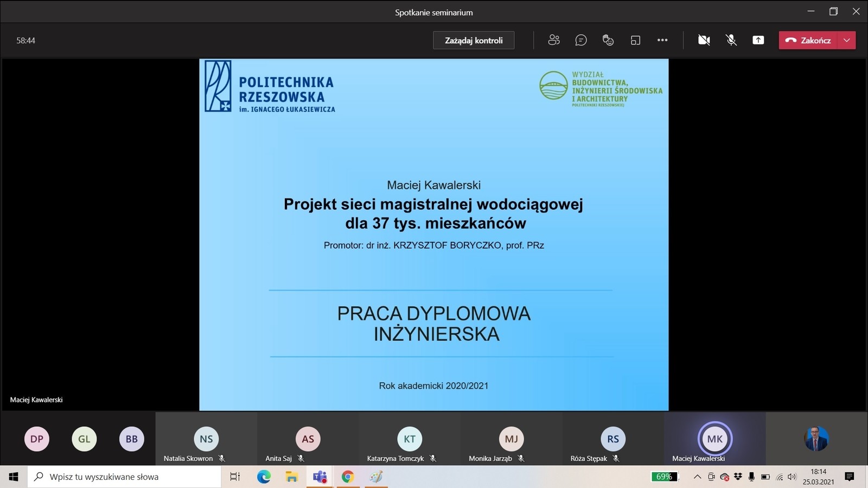Open the Windows notification center icon
Image resolution: width=868 pixels, height=488 pixels.
850,477
